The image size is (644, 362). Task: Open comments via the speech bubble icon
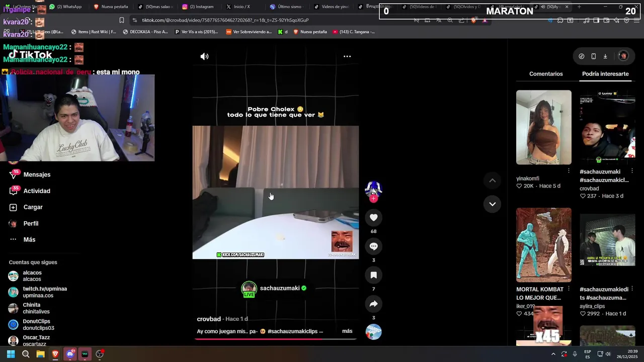click(x=373, y=246)
